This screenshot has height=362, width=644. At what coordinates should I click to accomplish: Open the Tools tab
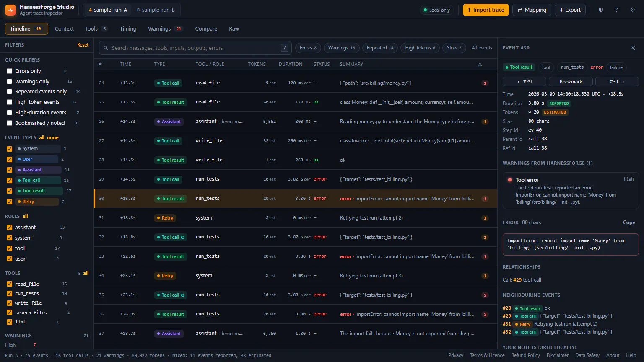(96, 29)
